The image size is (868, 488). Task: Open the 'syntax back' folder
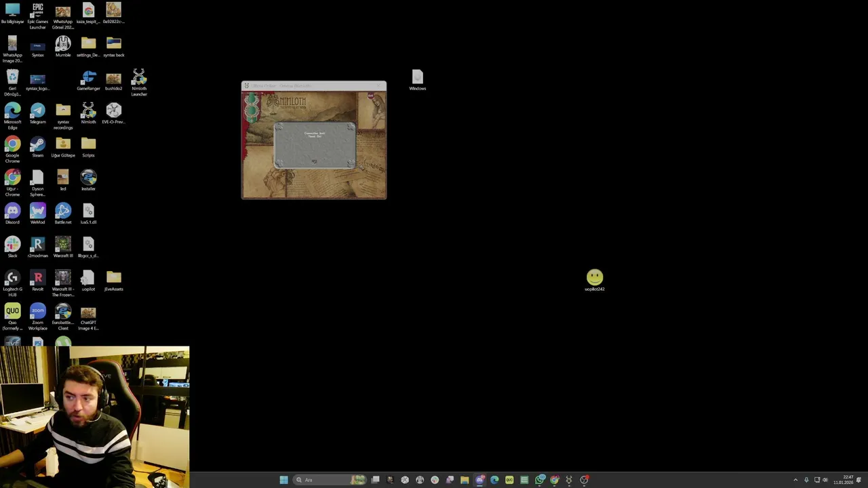point(113,47)
